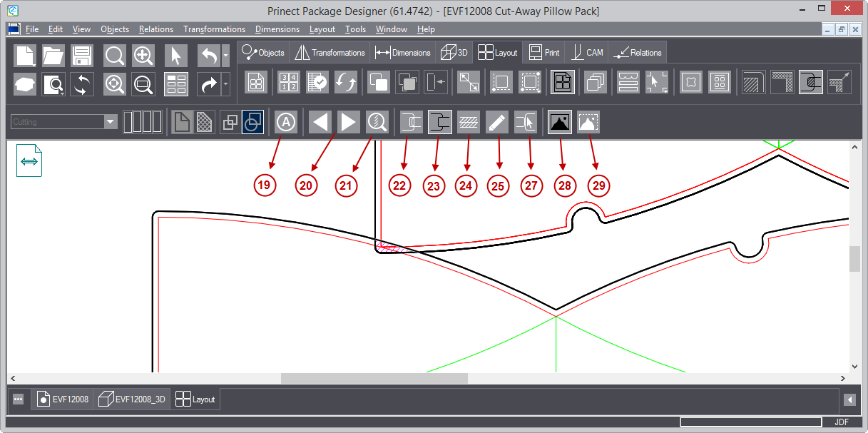Image resolution: width=868 pixels, height=433 pixels.
Task: Click the teal double-arrow page icon
Action: 29,161
